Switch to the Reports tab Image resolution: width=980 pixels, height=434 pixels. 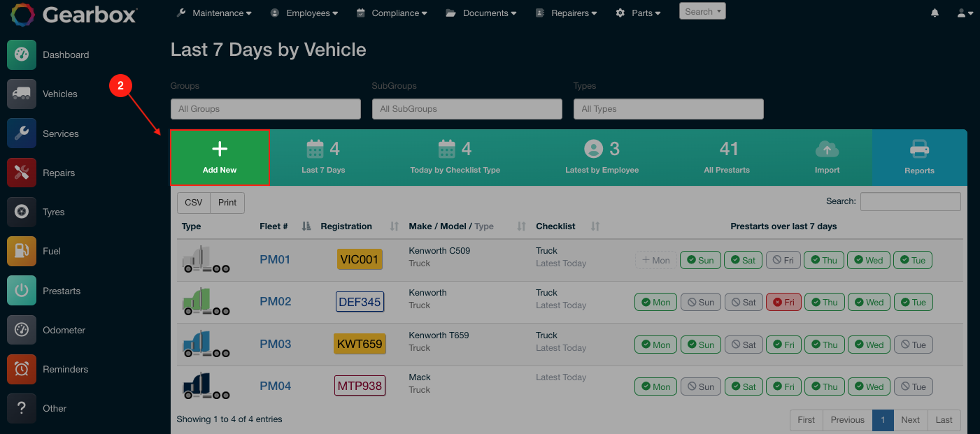(x=919, y=157)
